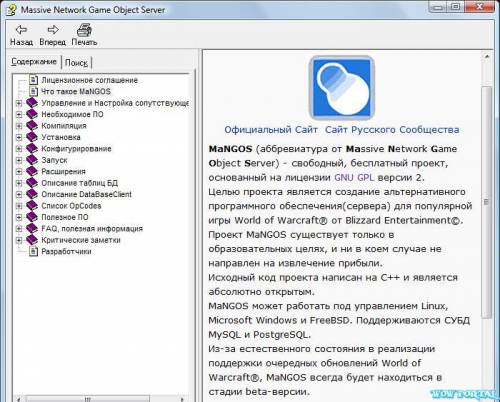Screen dimensions: 500x402
Task: Click the purple book icon beside Расширения
Action: tap(32, 171)
